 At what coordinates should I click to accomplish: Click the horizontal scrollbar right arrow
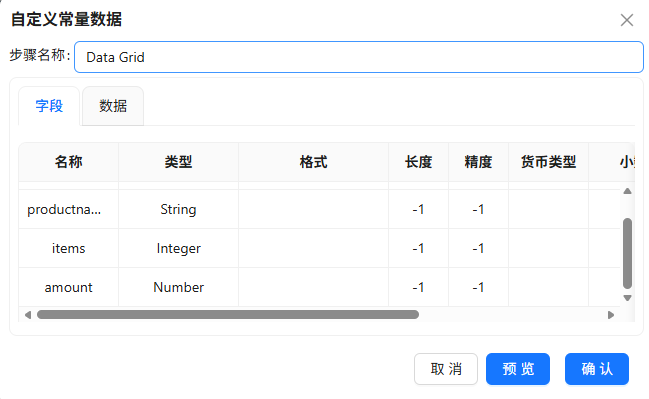tap(611, 315)
